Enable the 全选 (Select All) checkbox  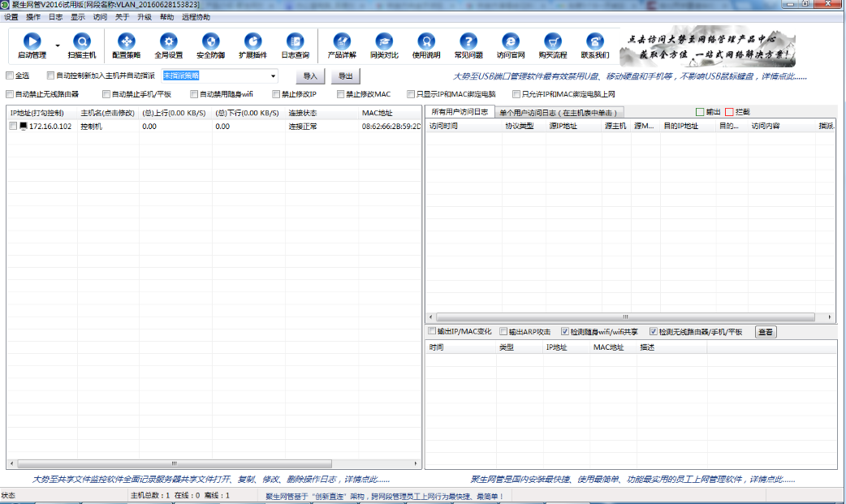[x=10, y=75]
